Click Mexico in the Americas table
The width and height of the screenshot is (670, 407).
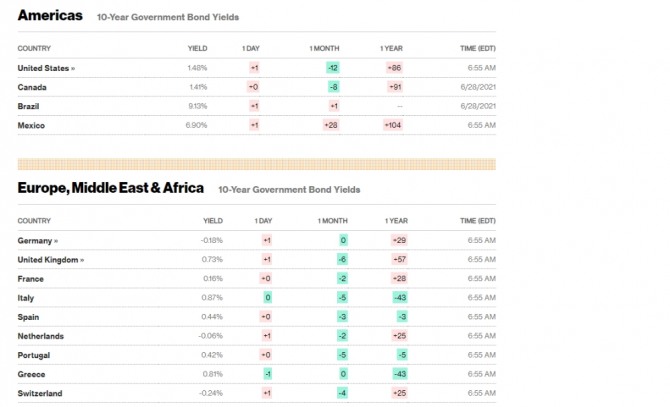point(32,125)
